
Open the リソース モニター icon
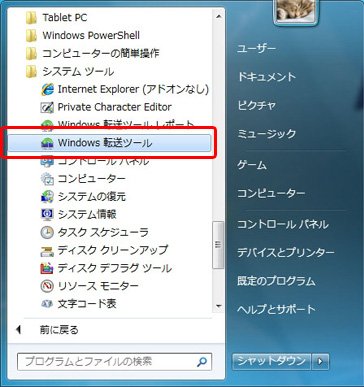pyautogui.click(x=47, y=286)
